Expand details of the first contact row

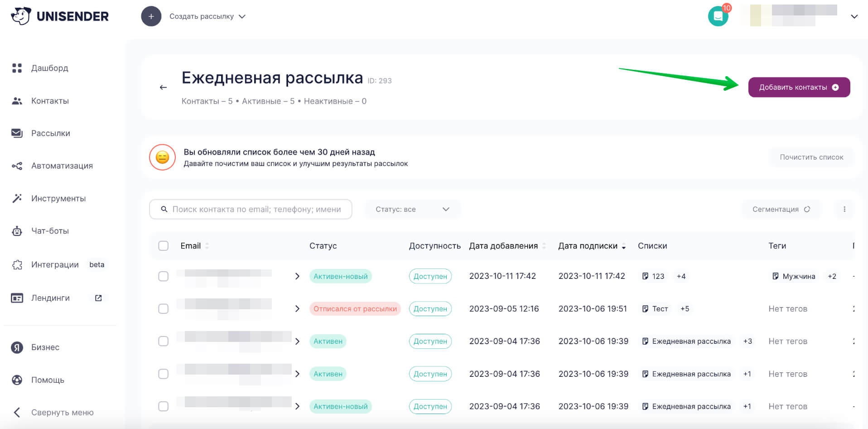[298, 276]
